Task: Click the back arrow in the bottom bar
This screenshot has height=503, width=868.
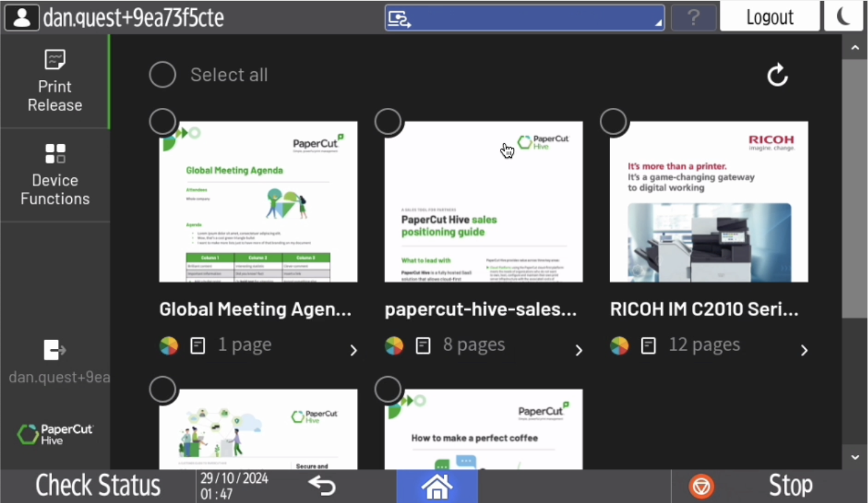Action: click(x=322, y=486)
